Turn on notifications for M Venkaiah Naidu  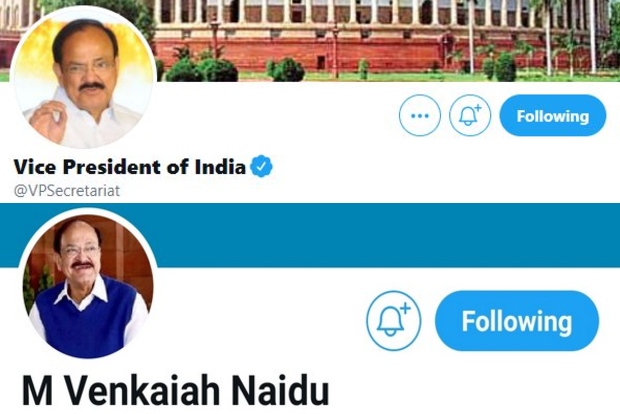(393, 321)
